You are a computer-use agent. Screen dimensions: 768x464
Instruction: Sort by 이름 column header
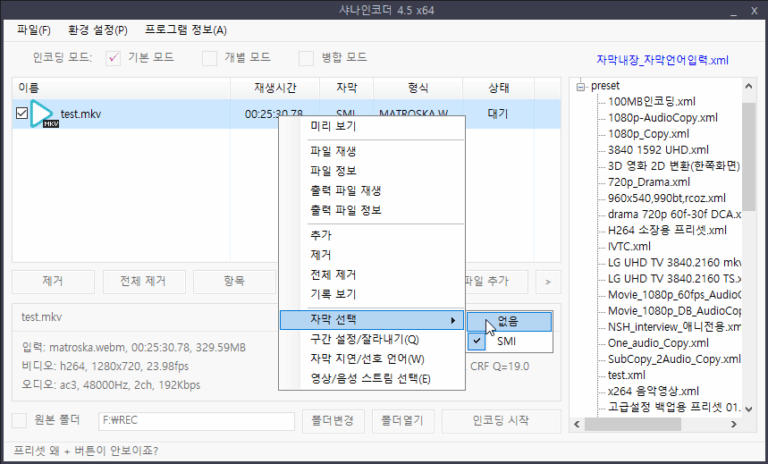pos(121,88)
